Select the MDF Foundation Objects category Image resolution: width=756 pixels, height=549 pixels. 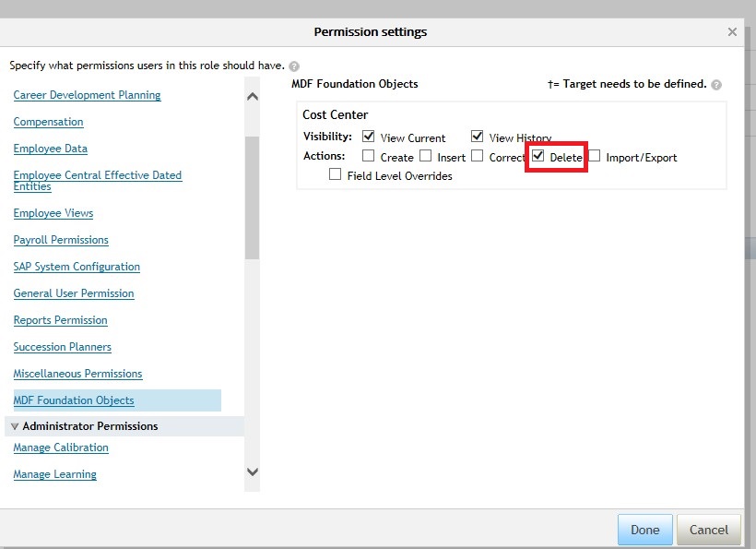[74, 400]
